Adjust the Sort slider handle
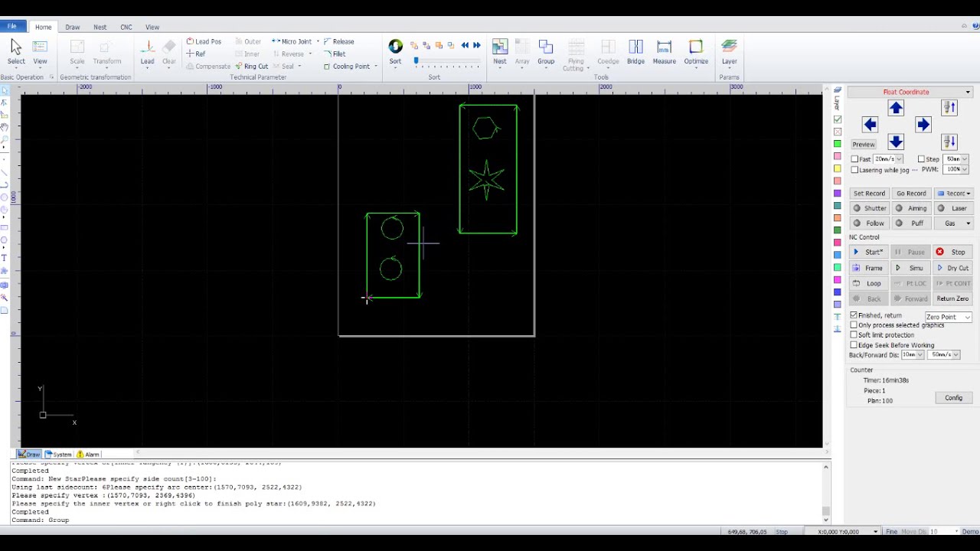 [416, 60]
